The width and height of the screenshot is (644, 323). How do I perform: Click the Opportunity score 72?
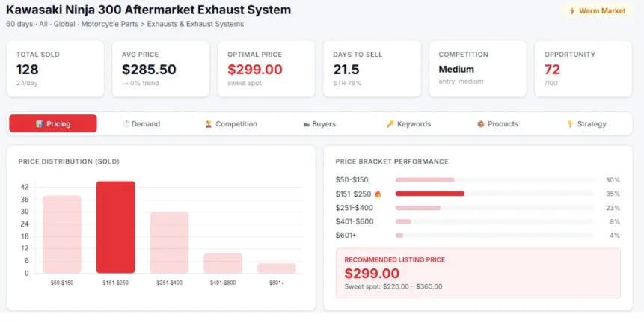(x=552, y=70)
